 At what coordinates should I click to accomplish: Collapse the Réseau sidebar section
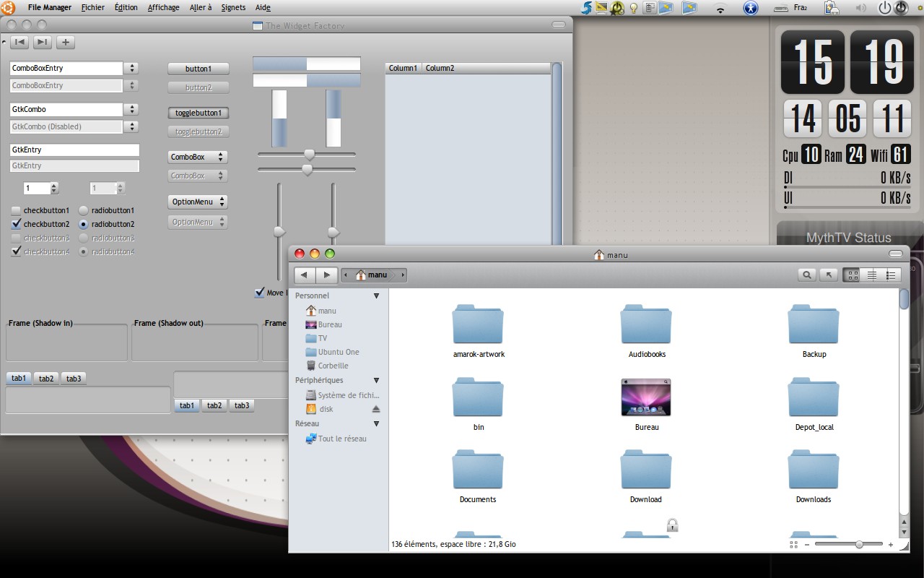[x=376, y=423]
